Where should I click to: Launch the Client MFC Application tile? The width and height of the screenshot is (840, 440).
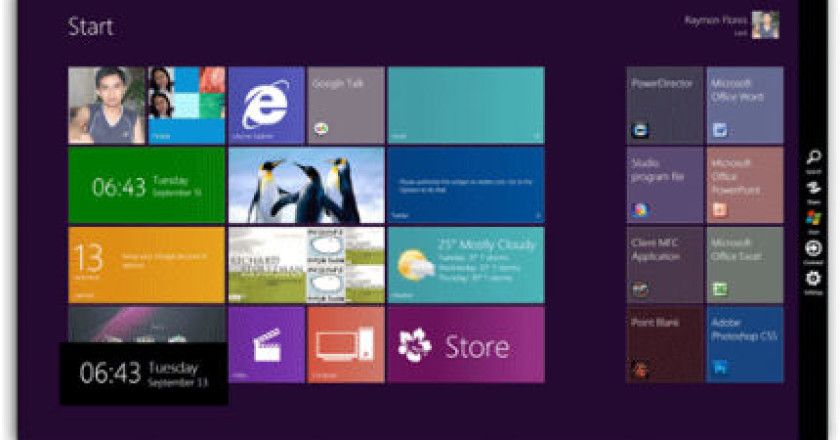(665, 265)
